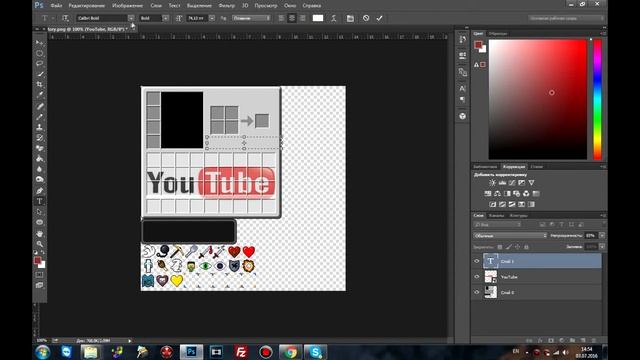The image size is (640, 360).
Task: Toggle lock all padlock icon
Action: pyautogui.click(x=526, y=247)
